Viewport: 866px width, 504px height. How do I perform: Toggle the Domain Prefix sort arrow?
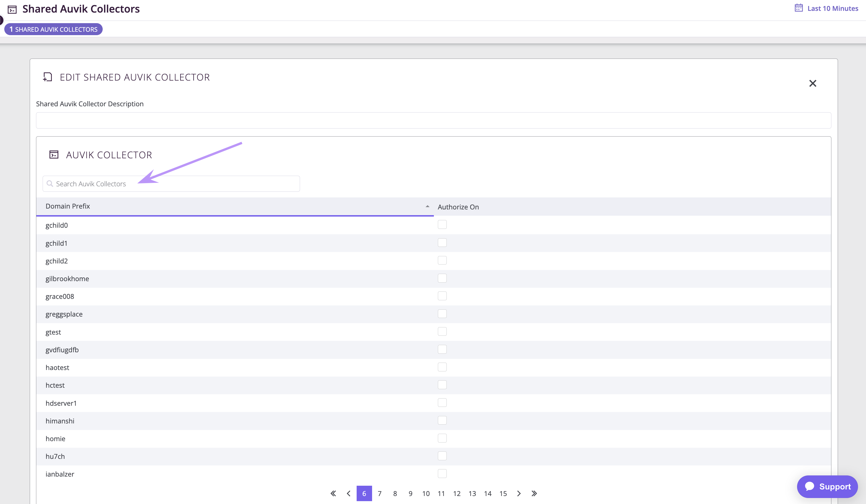coord(427,206)
